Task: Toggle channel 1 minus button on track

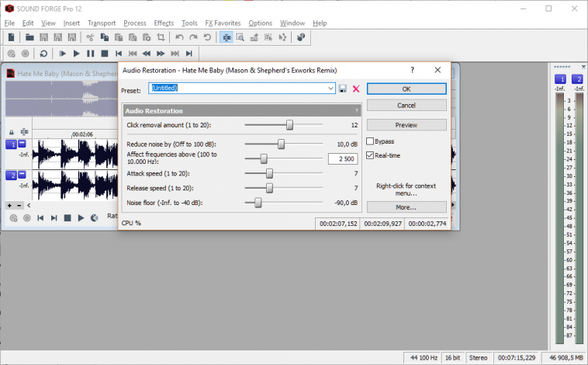Action: click(22, 144)
